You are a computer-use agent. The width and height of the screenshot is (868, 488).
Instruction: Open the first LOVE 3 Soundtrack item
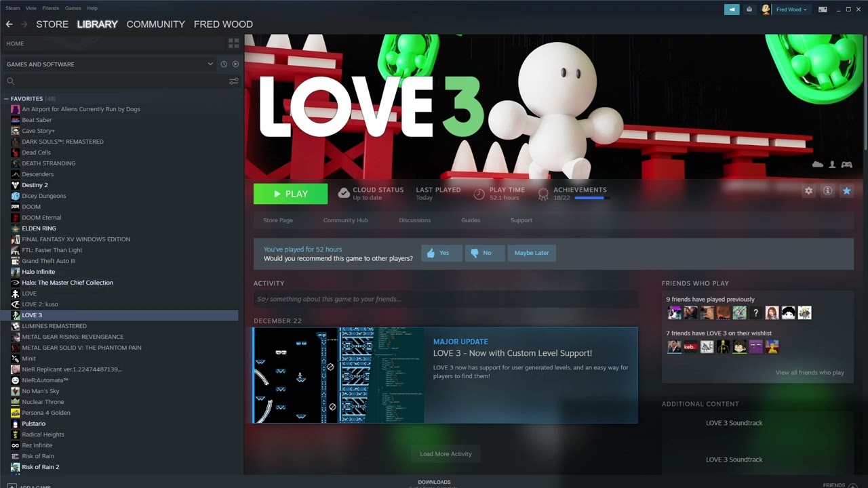coord(734,423)
